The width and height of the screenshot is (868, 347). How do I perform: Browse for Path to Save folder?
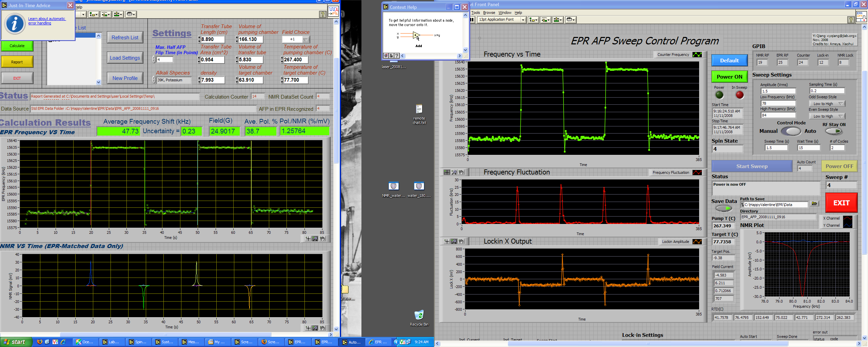pyautogui.click(x=814, y=204)
